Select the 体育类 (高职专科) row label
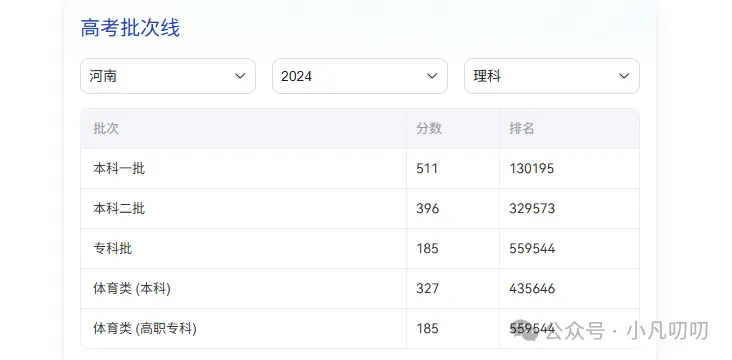This screenshot has width=732, height=360. click(145, 329)
